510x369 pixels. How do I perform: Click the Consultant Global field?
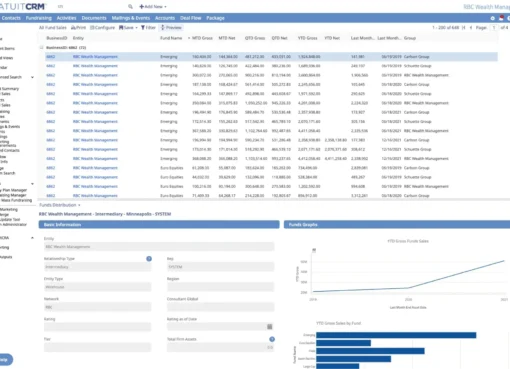pyautogui.click(x=220, y=307)
